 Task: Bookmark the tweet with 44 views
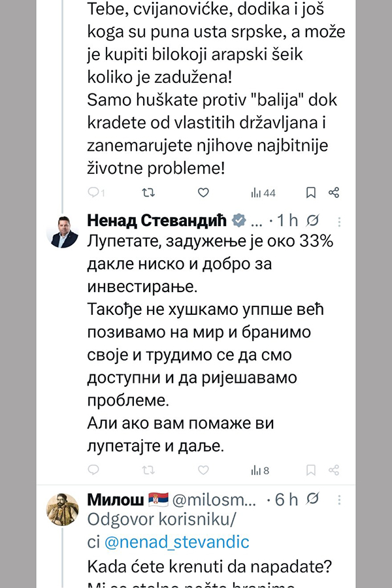[311, 193]
